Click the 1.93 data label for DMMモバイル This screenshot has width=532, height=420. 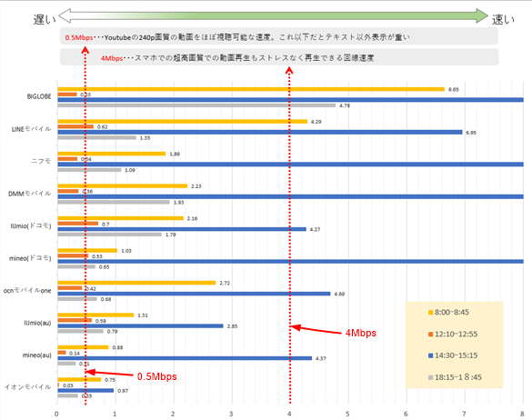point(178,203)
